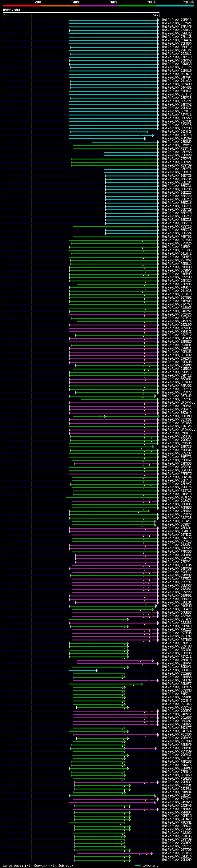Select hit label UniRef100_B4FS02
The height and width of the screenshot is (868, 197).
coord(177,104)
